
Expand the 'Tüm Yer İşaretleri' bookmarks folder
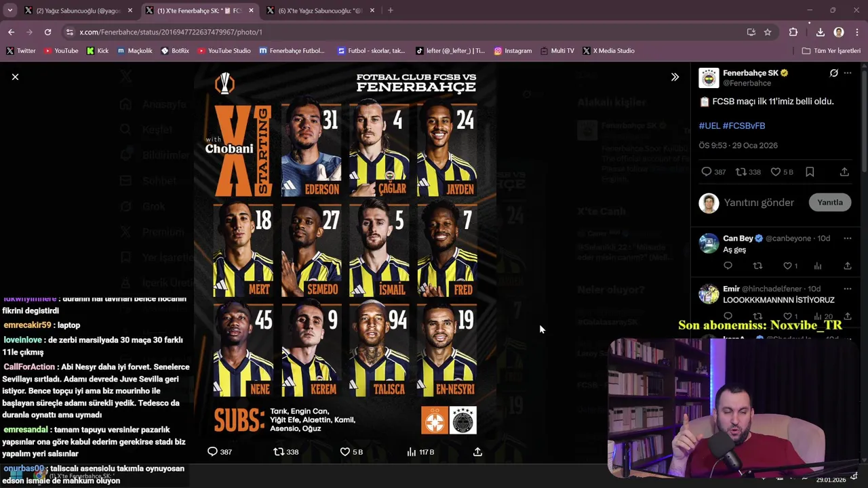click(831, 51)
